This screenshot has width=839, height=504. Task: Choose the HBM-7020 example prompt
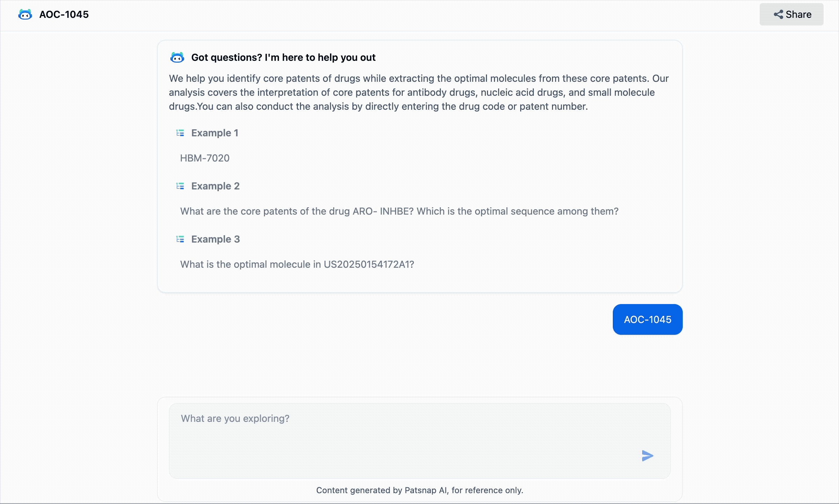pos(205,158)
